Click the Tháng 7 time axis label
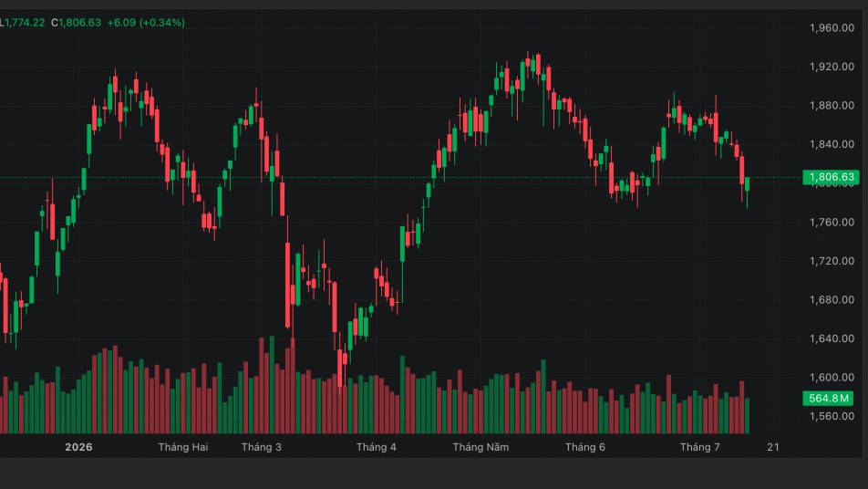Viewport: 868px width, 489px height. coord(700,447)
